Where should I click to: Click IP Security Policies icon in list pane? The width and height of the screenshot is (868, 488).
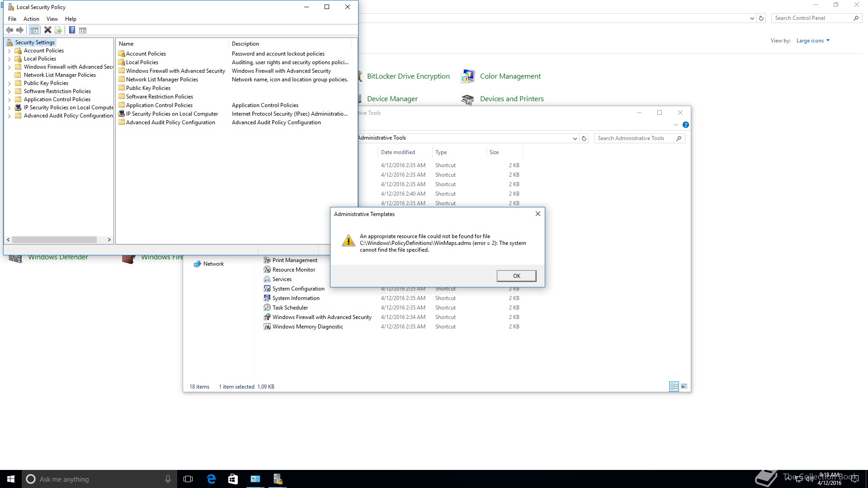point(122,114)
